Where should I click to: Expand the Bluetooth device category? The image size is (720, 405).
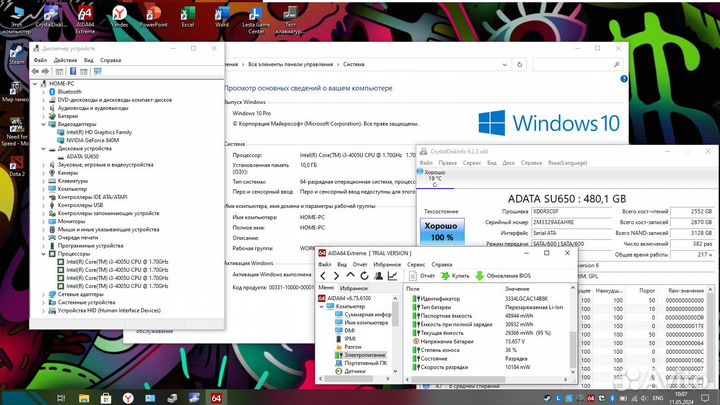(44, 92)
